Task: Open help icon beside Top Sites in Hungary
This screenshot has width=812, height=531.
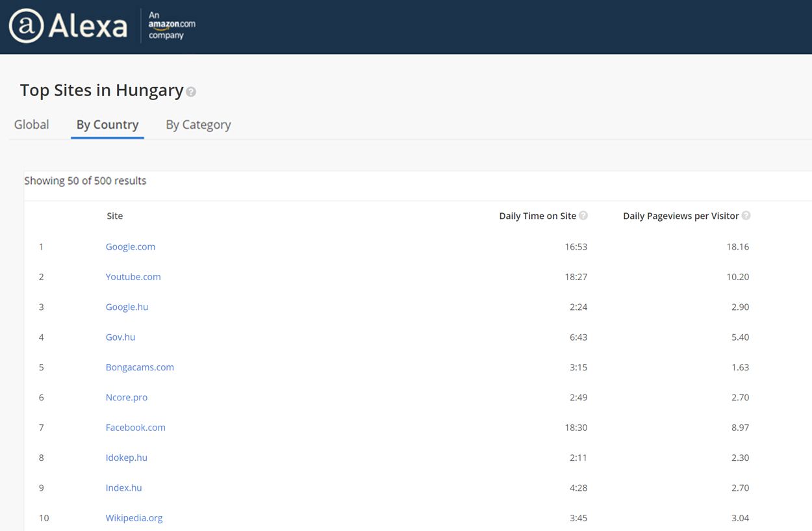Action: pyautogui.click(x=191, y=92)
